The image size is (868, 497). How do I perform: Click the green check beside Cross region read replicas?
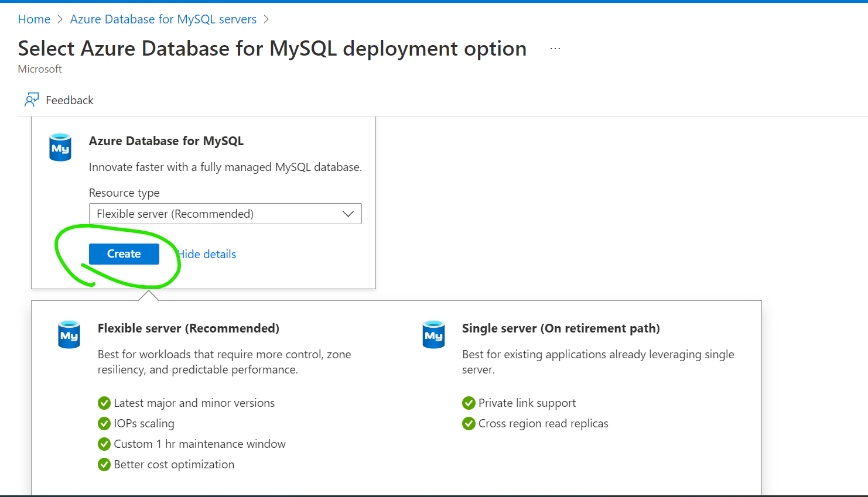pyautogui.click(x=469, y=423)
